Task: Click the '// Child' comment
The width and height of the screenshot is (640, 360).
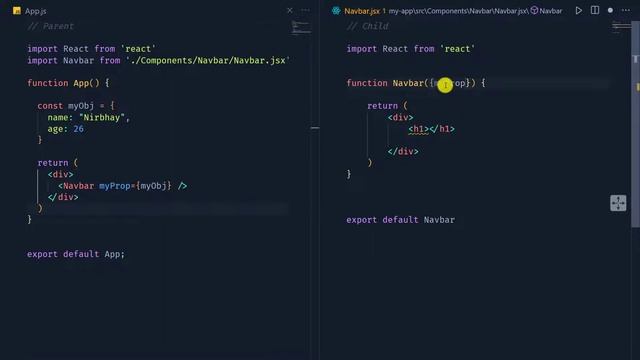Action: [368, 27]
